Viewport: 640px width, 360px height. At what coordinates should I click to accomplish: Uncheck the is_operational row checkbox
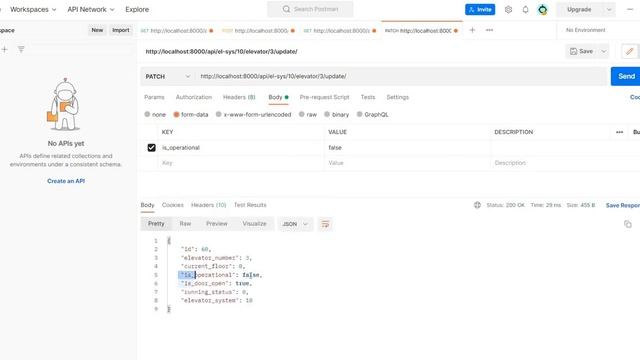click(x=151, y=147)
